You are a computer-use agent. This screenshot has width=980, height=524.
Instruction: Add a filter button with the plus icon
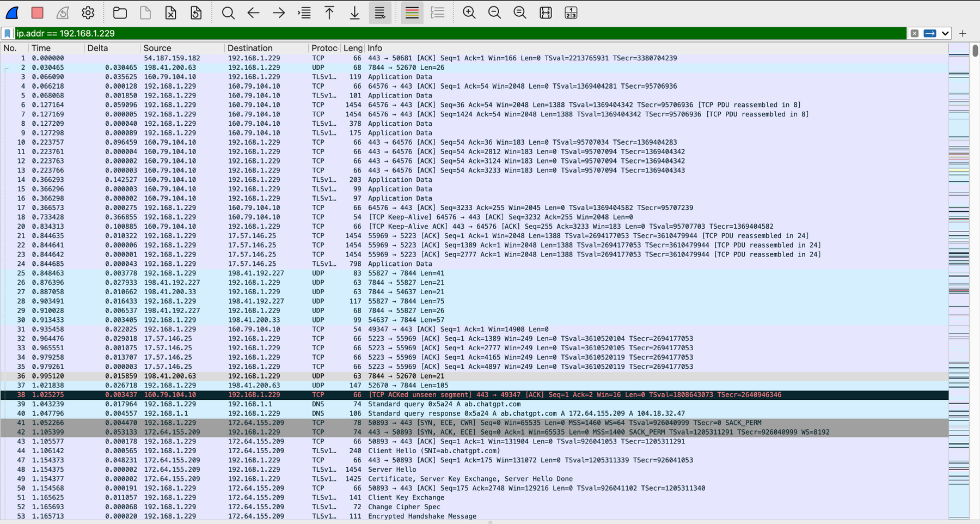coord(963,33)
